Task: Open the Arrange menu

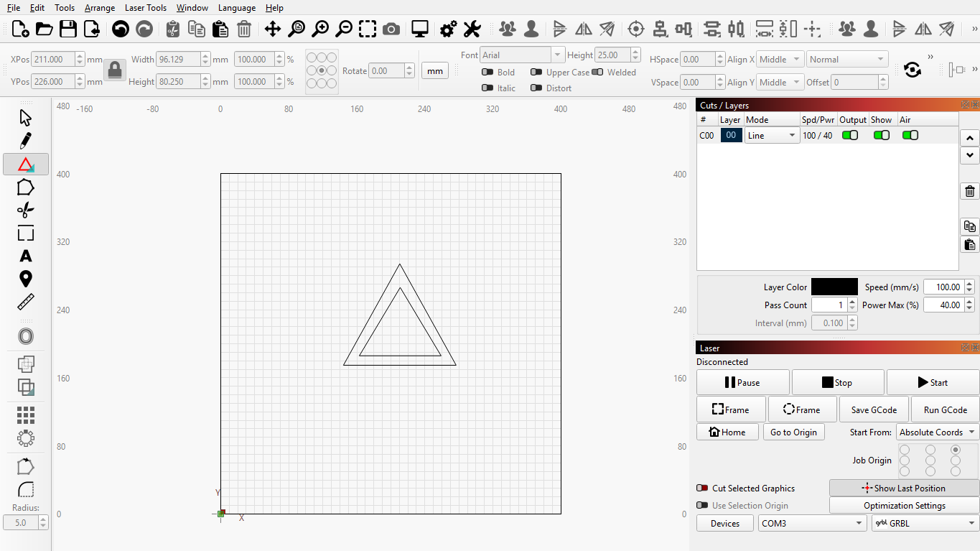Action: (x=99, y=8)
